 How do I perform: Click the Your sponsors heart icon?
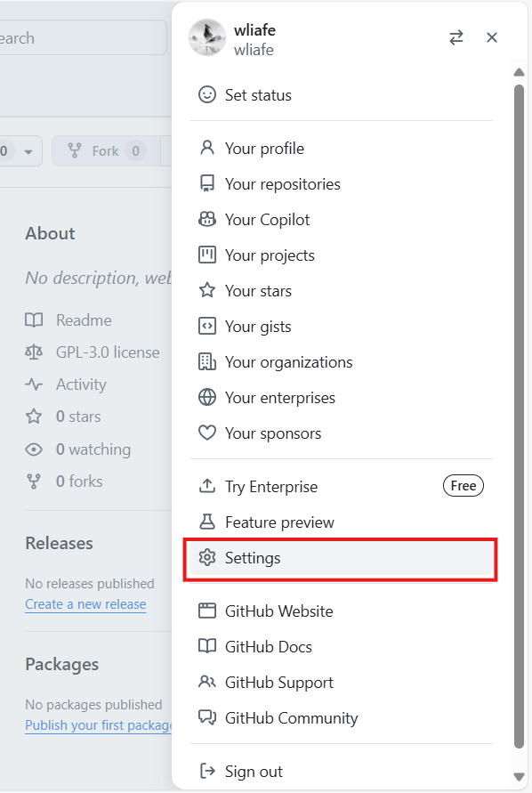point(206,433)
